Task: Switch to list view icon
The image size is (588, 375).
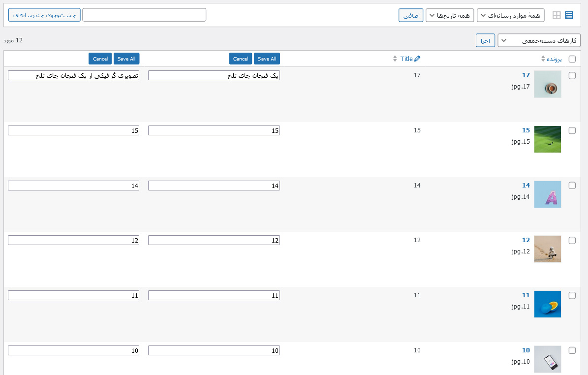Action: [569, 15]
